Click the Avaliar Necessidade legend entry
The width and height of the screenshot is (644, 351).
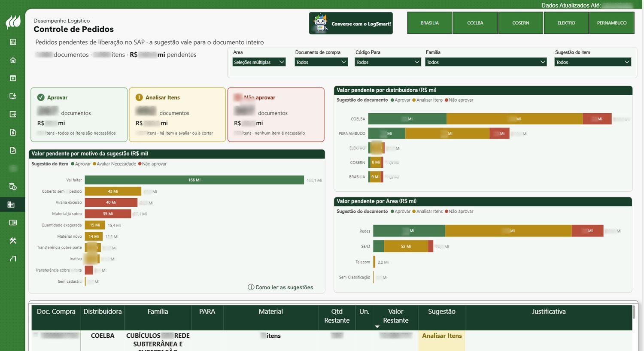click(114, 164)
